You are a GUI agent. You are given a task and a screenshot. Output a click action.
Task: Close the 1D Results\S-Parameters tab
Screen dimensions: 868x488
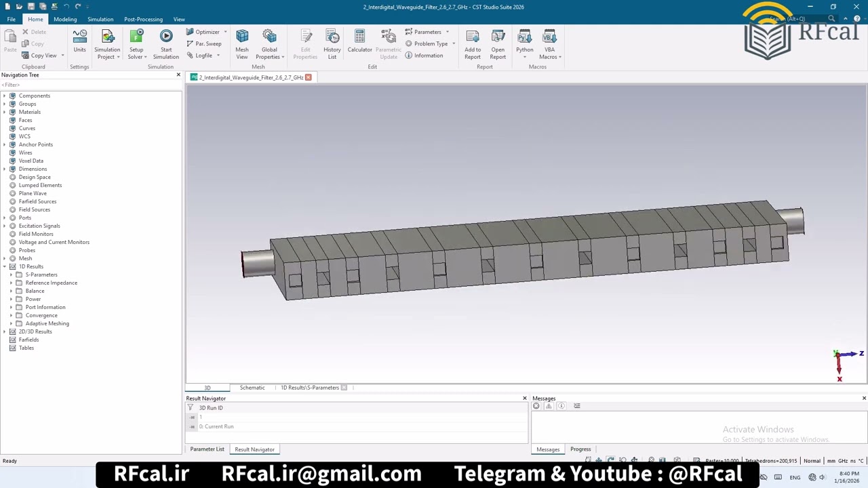344,388
